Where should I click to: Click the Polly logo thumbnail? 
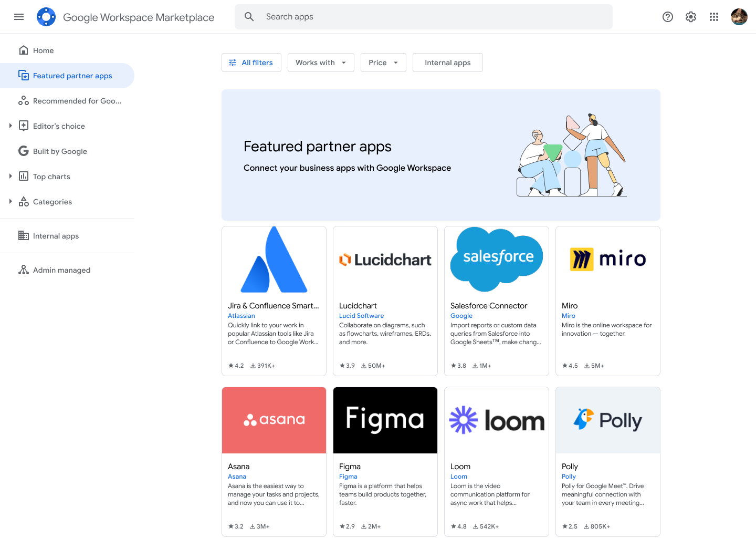click(x=608, y=420)
